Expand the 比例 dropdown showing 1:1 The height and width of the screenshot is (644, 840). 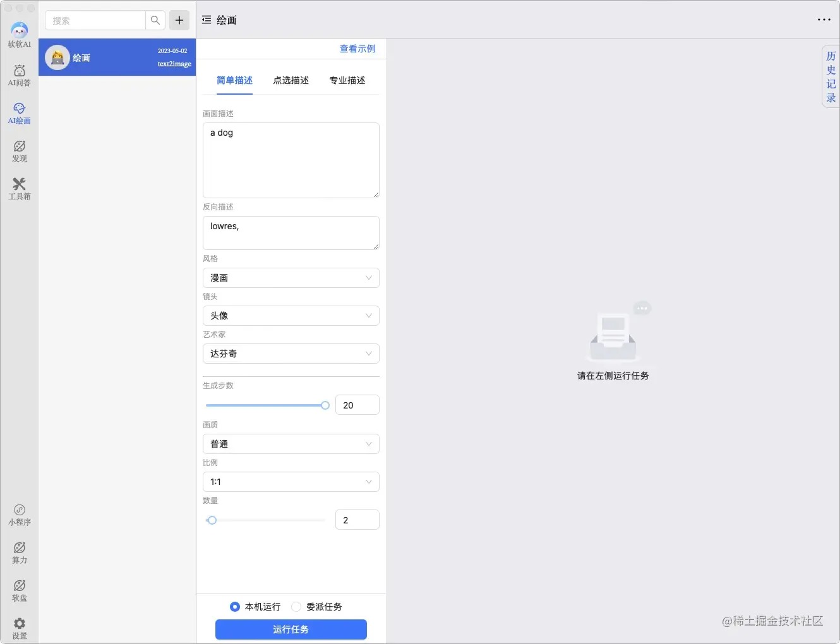[x=291, y=482]
